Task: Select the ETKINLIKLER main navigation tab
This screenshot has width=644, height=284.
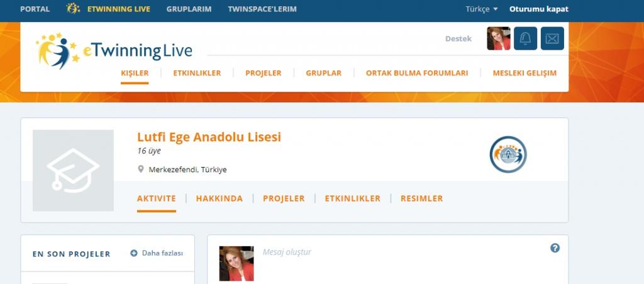Action: tap(197, 73)
